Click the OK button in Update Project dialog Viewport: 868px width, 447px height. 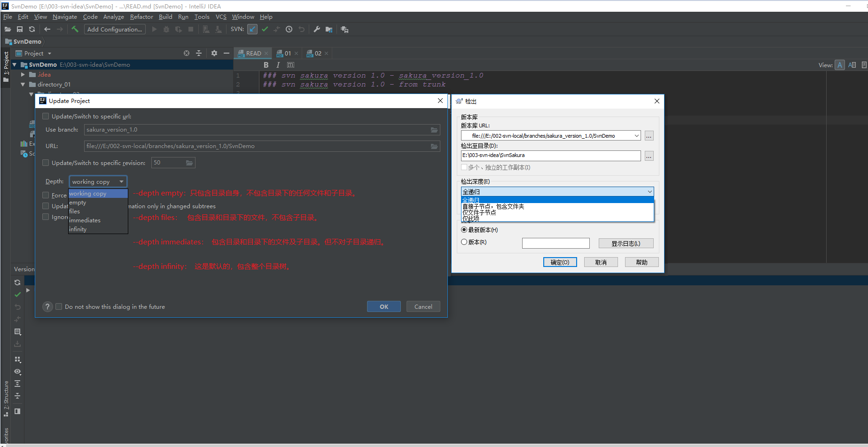click(383, 306)
